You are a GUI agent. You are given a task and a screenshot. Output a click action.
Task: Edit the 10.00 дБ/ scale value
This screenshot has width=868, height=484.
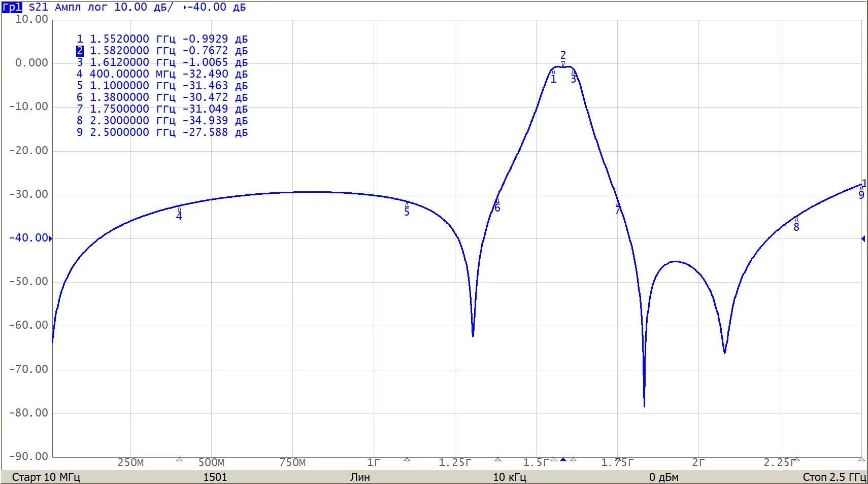(144, 7)
